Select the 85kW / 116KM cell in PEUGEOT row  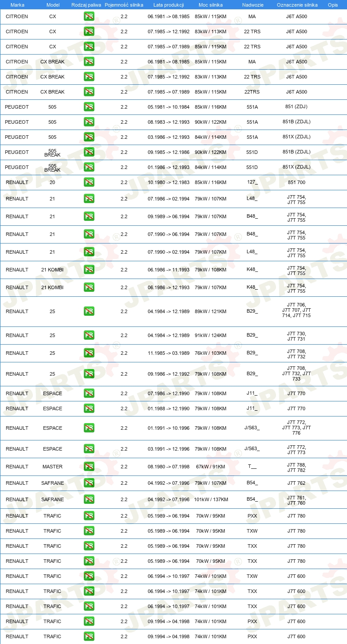tap(211, 107)
